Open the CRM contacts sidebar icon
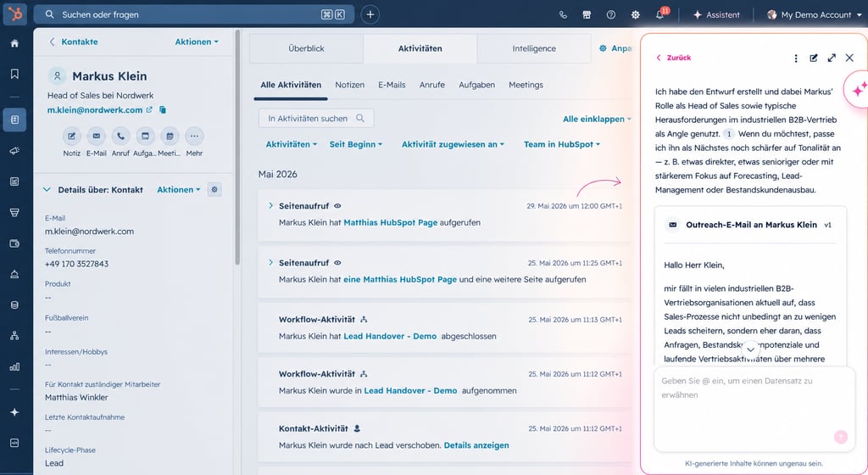Image resolution: width=868 pixels, height=475 pixels. 15,120
